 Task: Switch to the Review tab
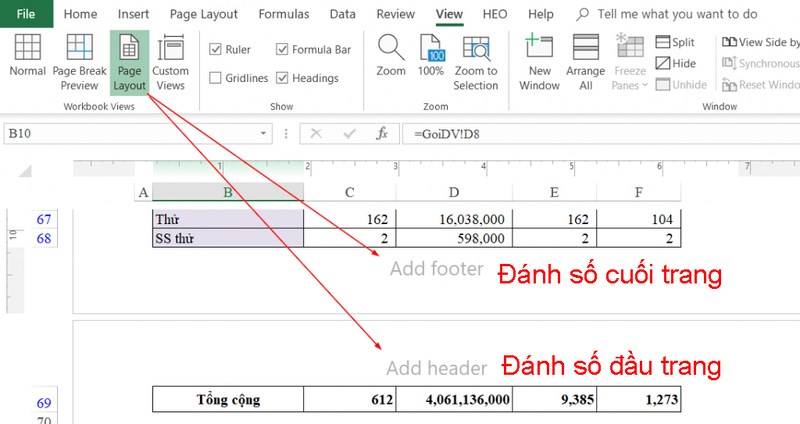[x=395, y=14]
